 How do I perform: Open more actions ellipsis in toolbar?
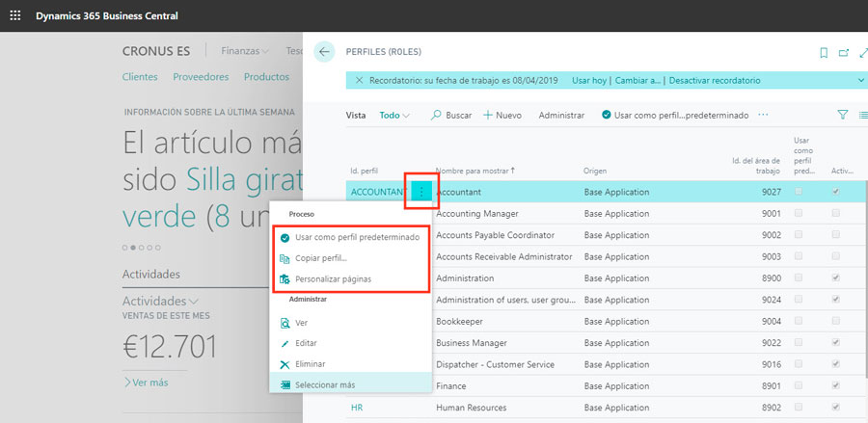(x=763, y=115)
